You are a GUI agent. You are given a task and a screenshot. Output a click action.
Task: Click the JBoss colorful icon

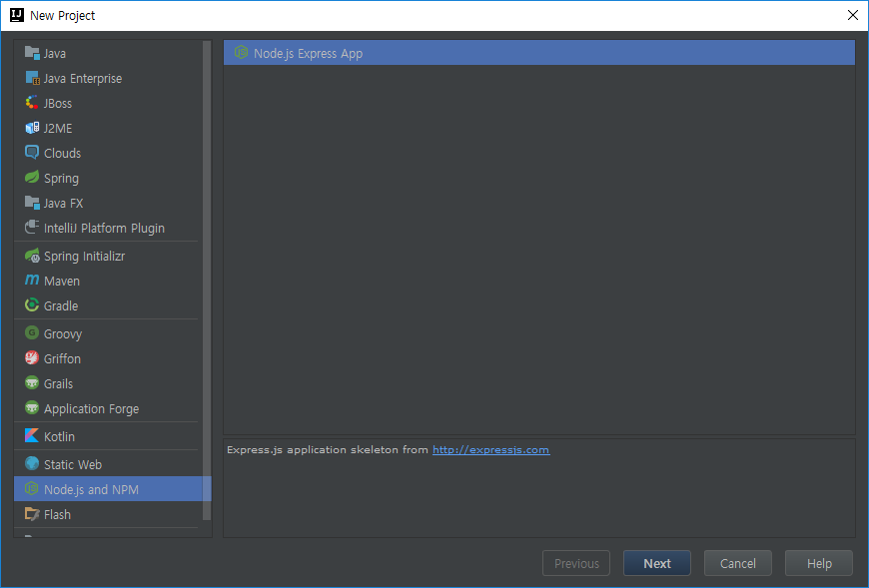(x=32, y=103)
